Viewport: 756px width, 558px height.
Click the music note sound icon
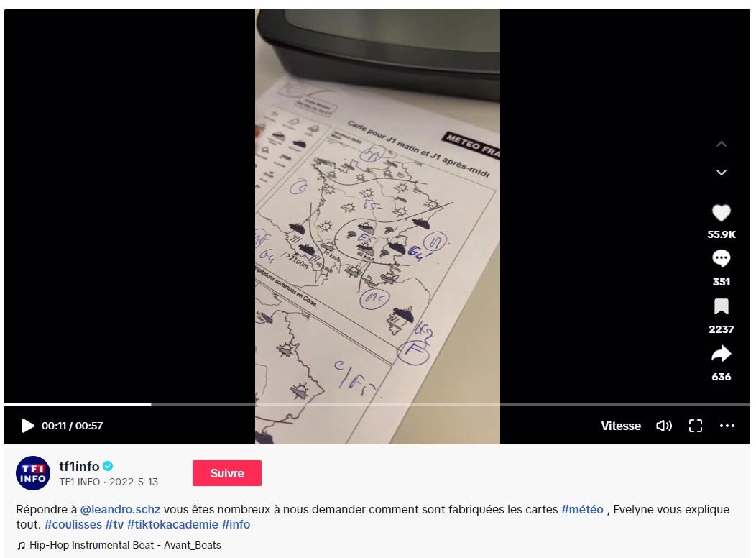(x=21, y=546)
